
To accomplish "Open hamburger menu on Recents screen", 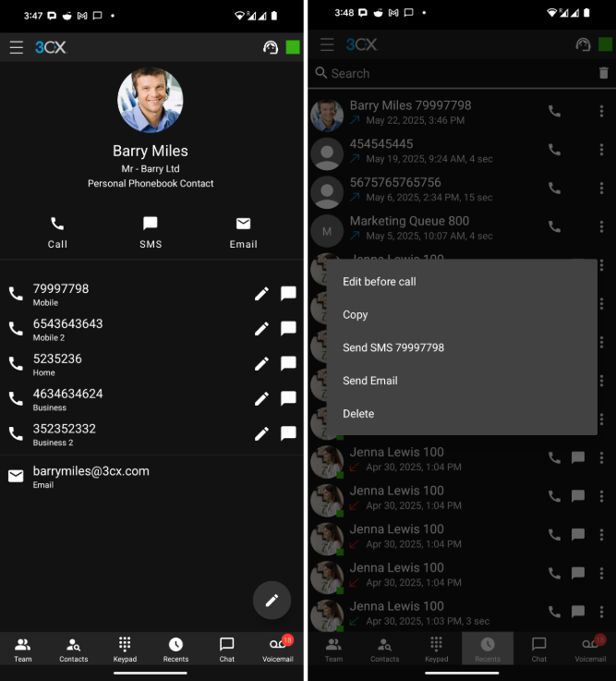I will coord(327,44).
